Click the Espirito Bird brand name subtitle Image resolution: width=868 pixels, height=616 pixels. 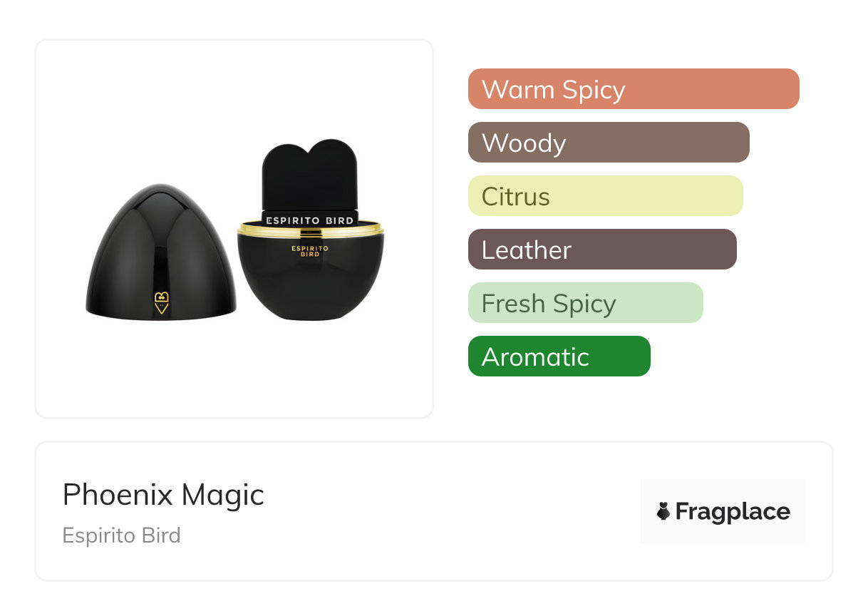[122, 535]
